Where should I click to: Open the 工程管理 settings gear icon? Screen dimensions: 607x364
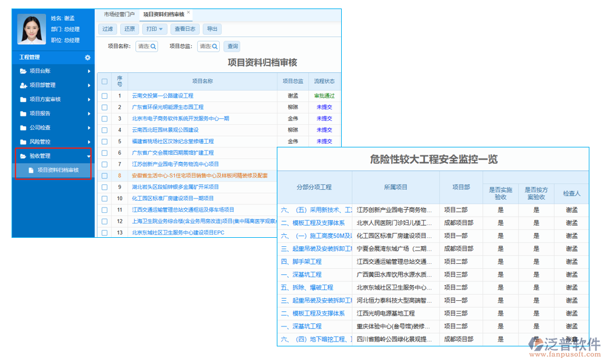coord(87,58)
